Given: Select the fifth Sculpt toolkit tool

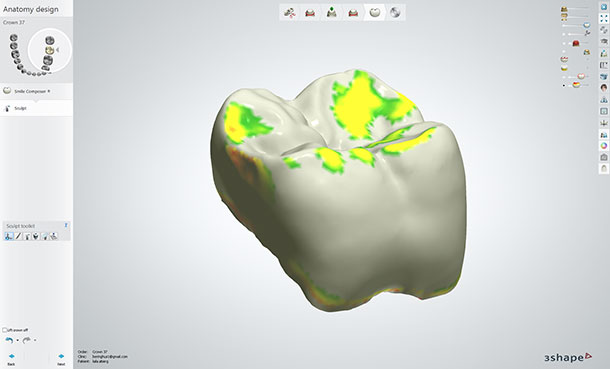Looking at the screenshot, I should click(45, 236).
